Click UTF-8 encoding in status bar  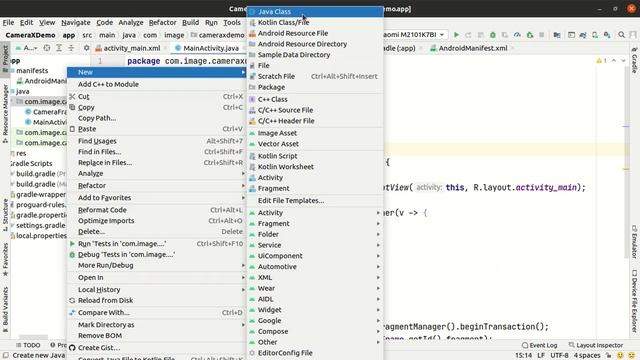coord(559,355)
